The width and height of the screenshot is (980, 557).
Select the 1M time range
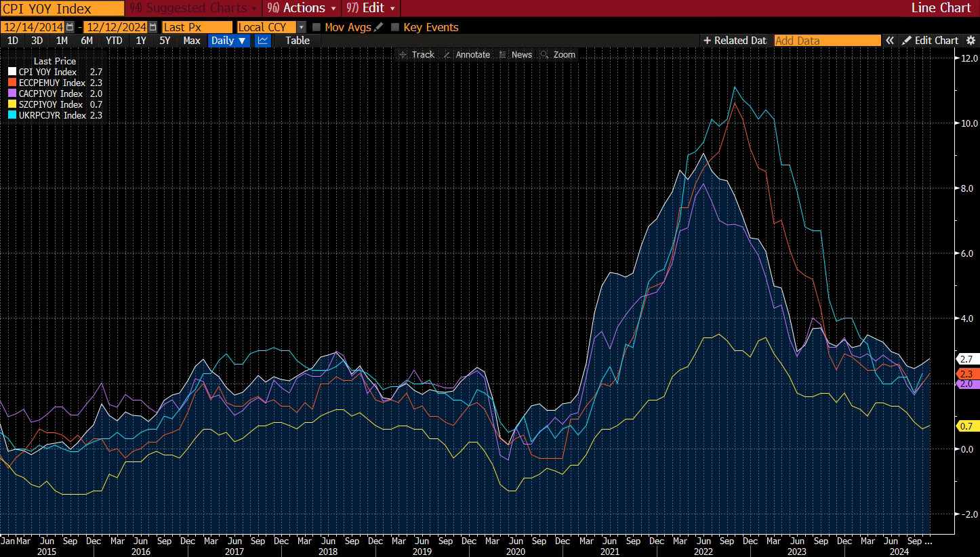[x=62, y=41]
